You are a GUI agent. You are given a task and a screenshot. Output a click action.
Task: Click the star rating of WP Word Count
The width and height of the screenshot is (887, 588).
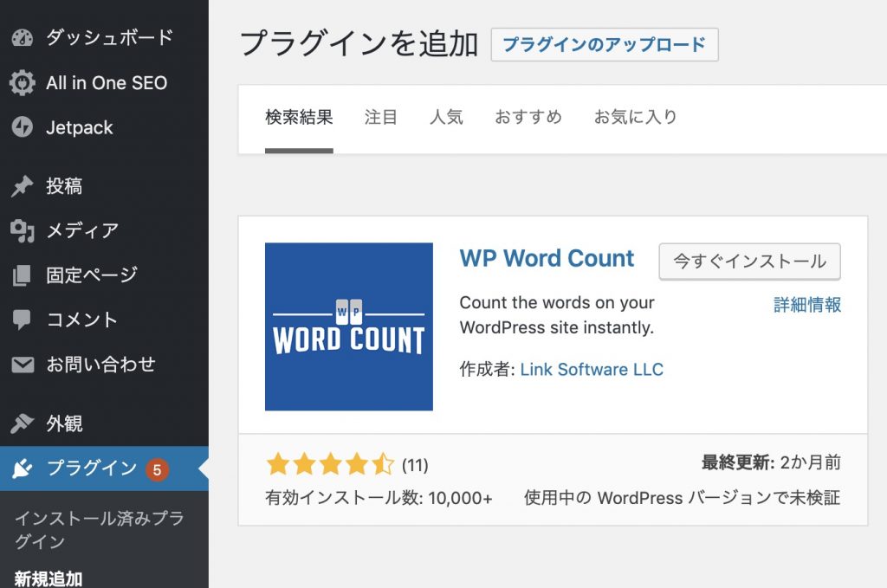[330, 464]
